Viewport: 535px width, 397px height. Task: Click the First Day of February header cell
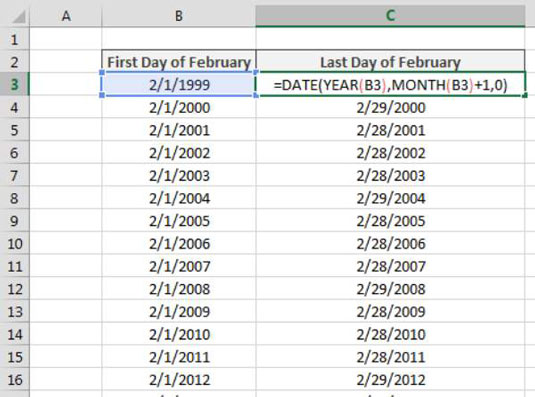tap(179, 62)
